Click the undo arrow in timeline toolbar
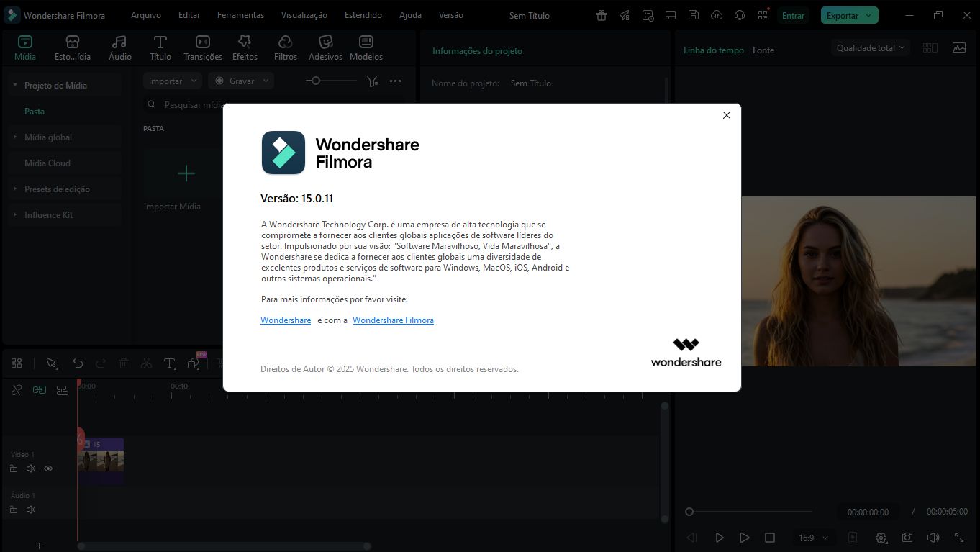Screen dimensions: 980x552 coord(78,363)
